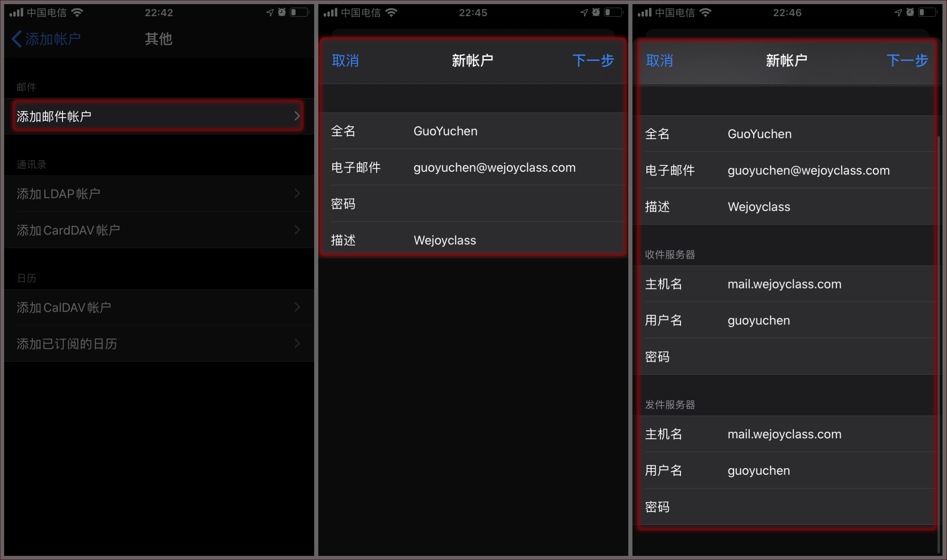This screenshot has height=560, width=947.
Task: Click battery icon in right screen status bar
Action: [x=927, y=13]
